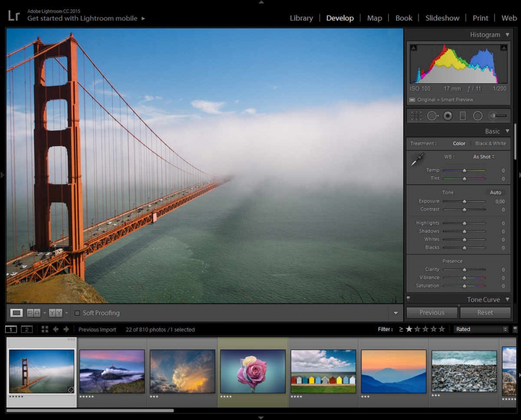Open the WB As Shot dropdown
Viewport: 521px width, 420px height.
(x=484, y=157)
